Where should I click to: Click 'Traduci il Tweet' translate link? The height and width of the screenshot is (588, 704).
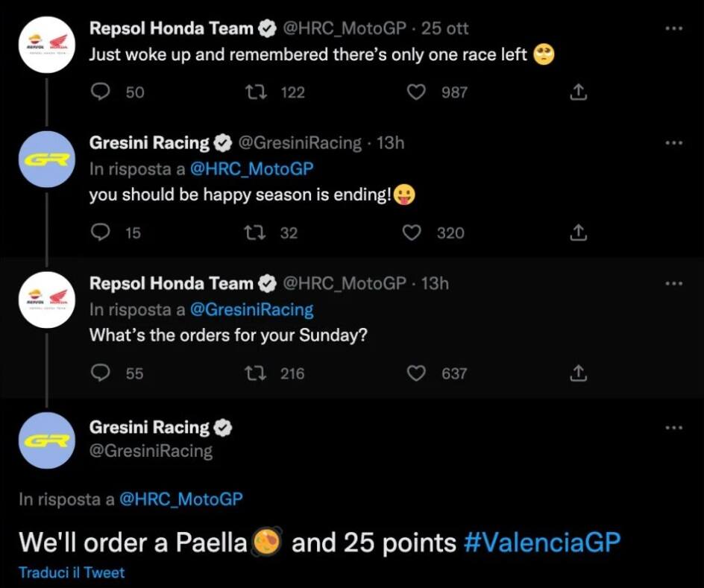click(x=72, y=572)
